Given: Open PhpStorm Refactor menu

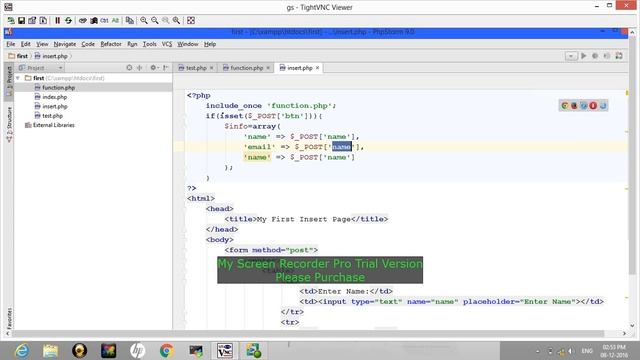Looking at the screenshot, I should coord(111,44).
